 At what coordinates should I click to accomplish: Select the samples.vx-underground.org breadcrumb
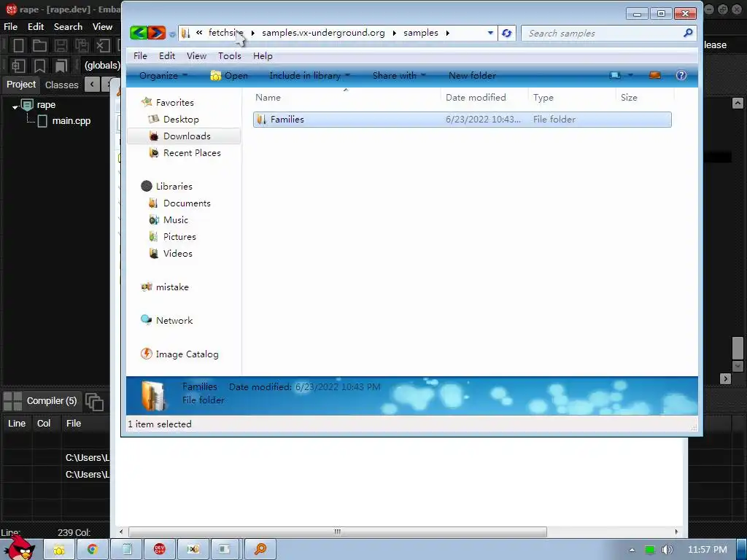tap(323, 33)
